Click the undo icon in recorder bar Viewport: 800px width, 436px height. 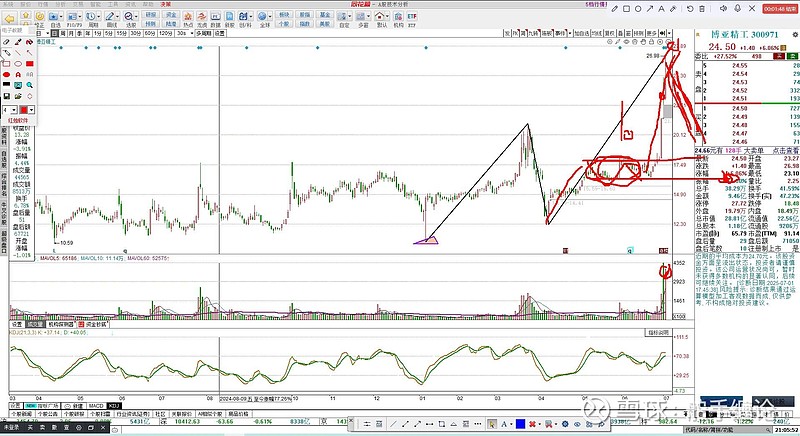[690, 8]
